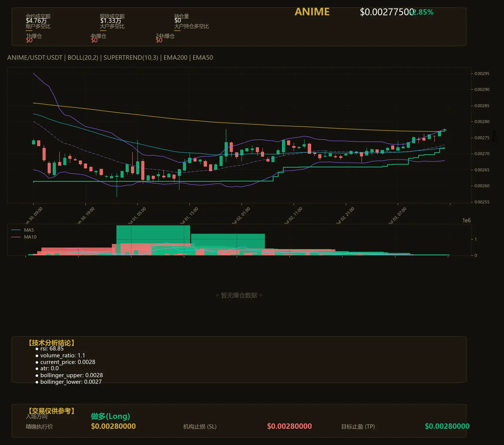
Task: Click the 24h爆仓 liquidation label
Action: click(165, 36)
